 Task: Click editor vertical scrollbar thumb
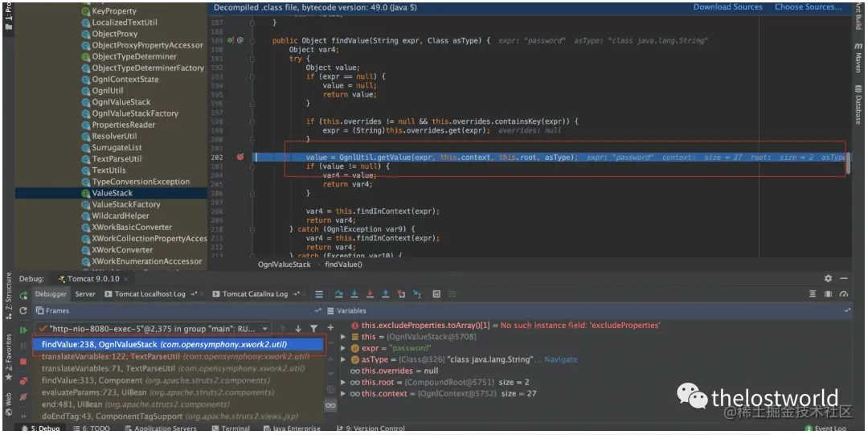[848, 165]
